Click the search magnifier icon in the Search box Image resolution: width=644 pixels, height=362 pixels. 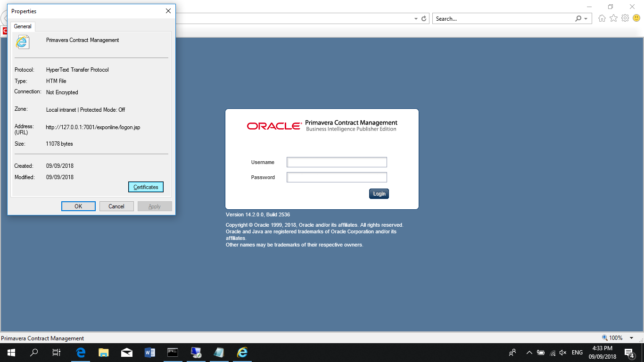tap(578, 19)
